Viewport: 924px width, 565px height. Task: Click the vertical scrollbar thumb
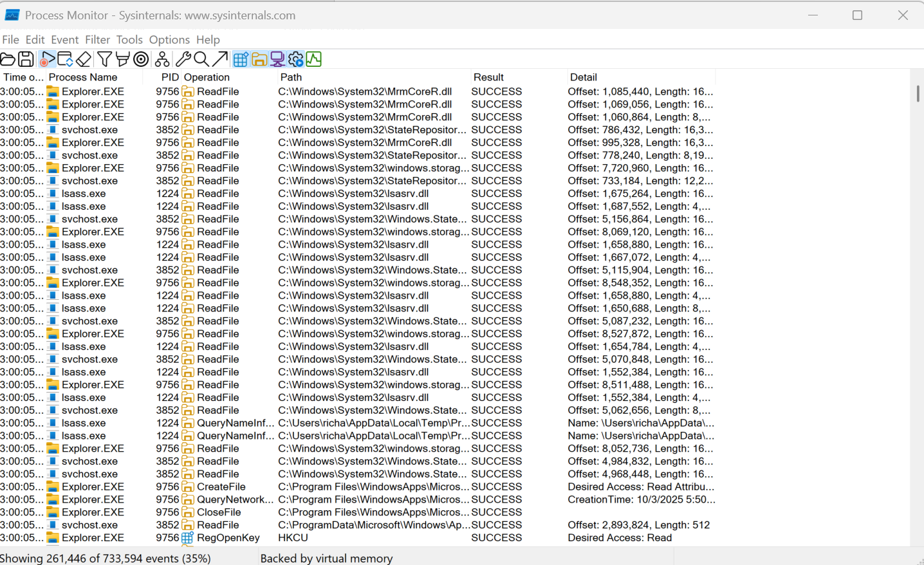click(918, 93)
